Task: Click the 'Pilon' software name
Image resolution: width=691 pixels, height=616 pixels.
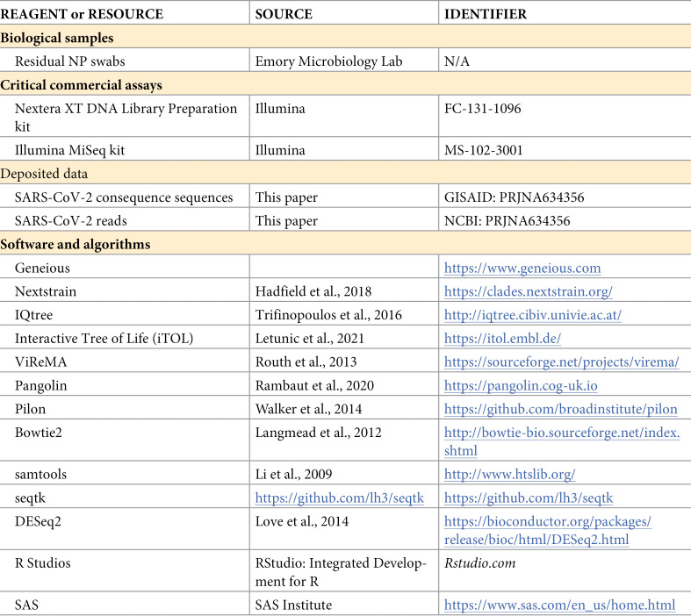Action: pos(30,409)
